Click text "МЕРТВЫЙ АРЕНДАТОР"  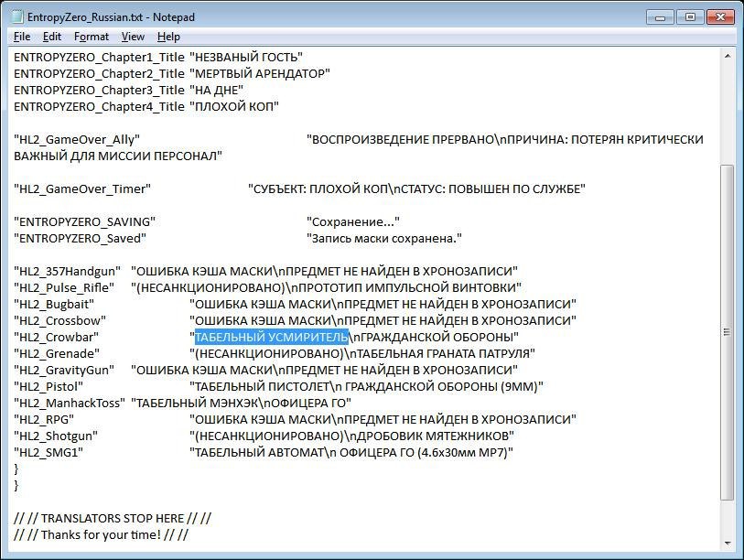[x=260, y=74]
